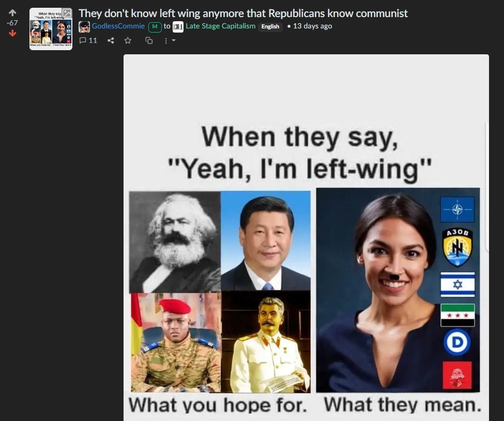Click the cross-post copy icon
Screen dimensions: 504x421
[149, 40]
